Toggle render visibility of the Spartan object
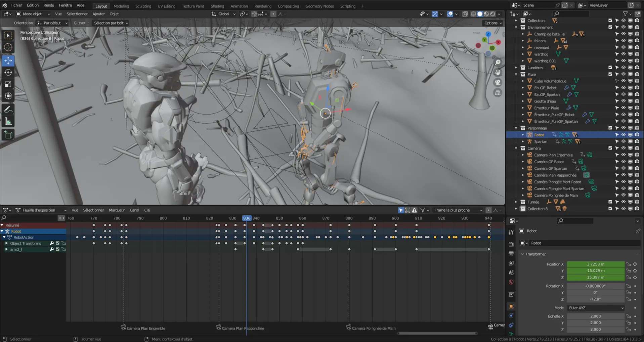Screen dimensions: 644x342 (x=637, y=141)
